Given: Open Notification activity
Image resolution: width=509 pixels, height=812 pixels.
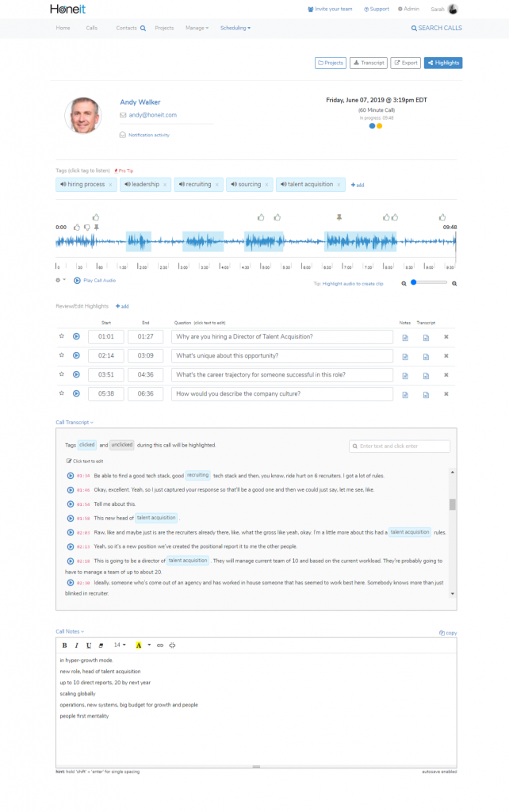Looking at the screenshot, I should [148, 135].
